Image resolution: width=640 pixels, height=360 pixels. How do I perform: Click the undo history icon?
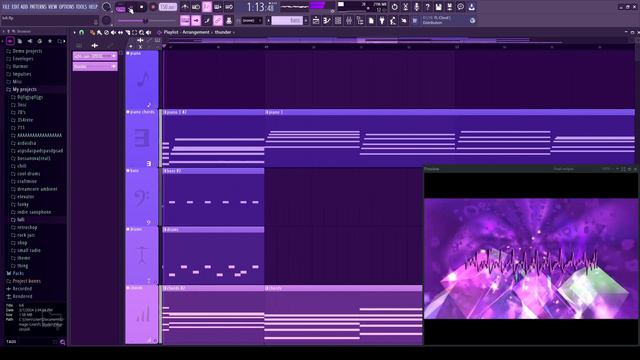click(x=394, y=7)
